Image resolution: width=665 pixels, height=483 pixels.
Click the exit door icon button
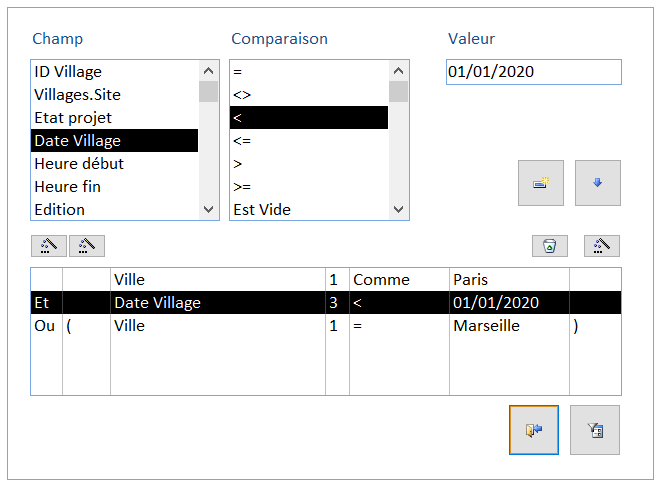(x=533, y=430)
